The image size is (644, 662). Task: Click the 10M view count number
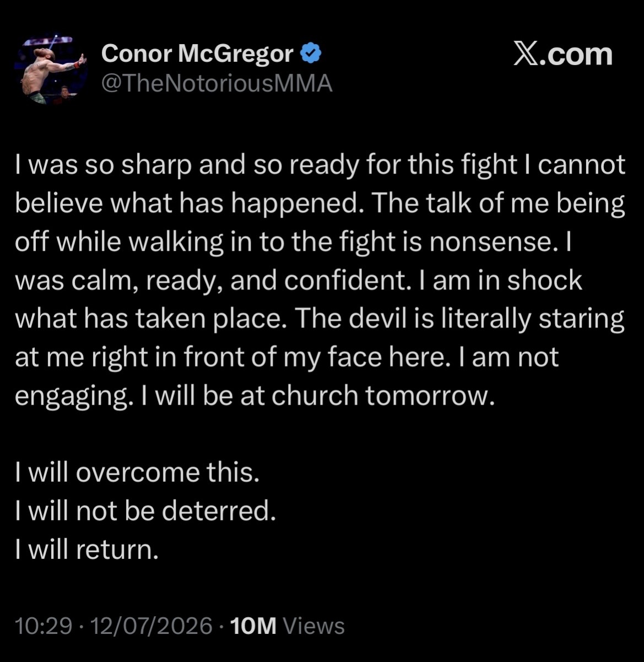point(253,626)
